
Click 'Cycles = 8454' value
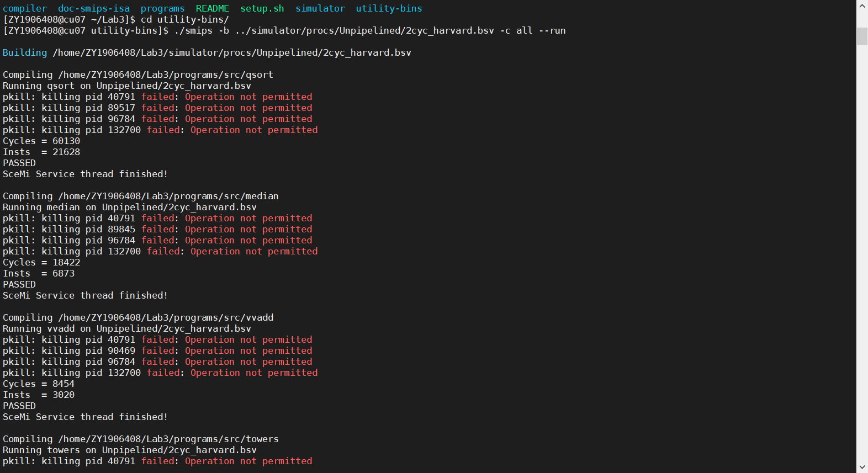[39, 384]
